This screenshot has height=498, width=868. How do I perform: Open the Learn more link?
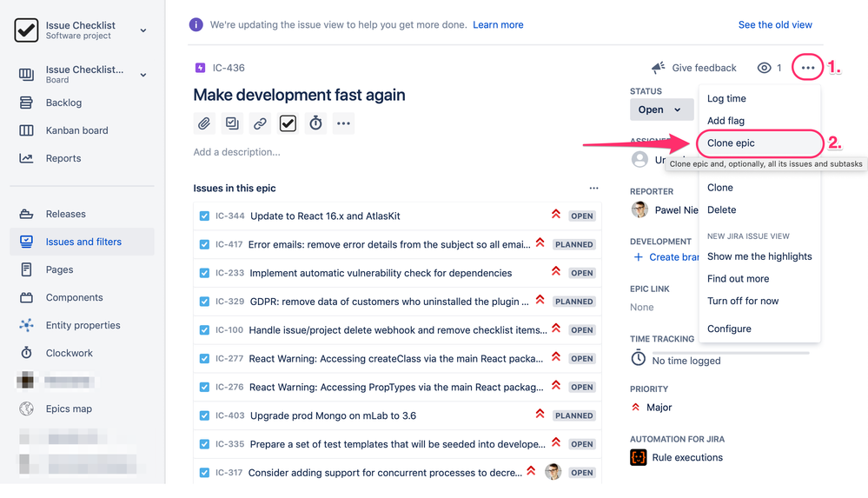point(498,24)
